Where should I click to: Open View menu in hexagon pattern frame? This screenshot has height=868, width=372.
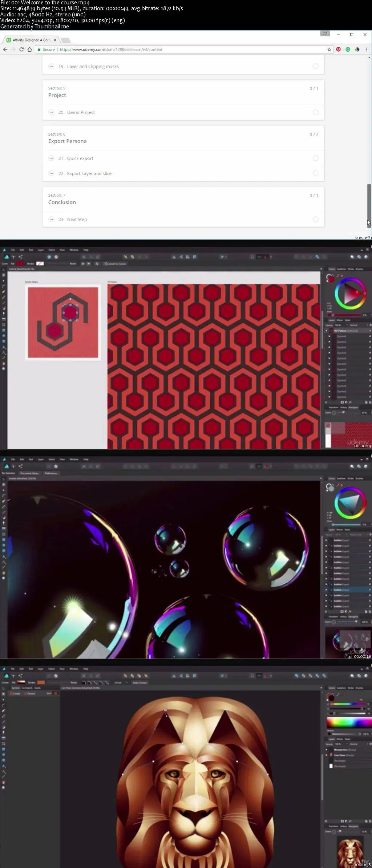coord(62,250)
